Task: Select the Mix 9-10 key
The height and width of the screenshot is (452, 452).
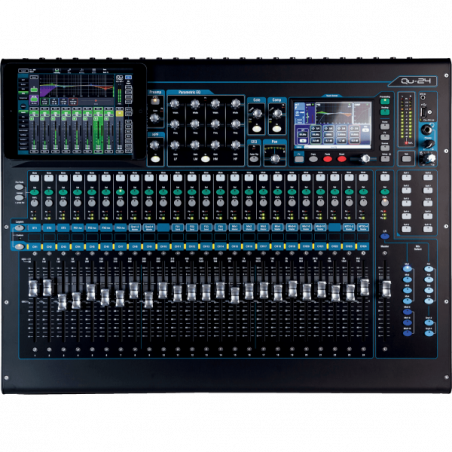Action: tap(407, 332)
